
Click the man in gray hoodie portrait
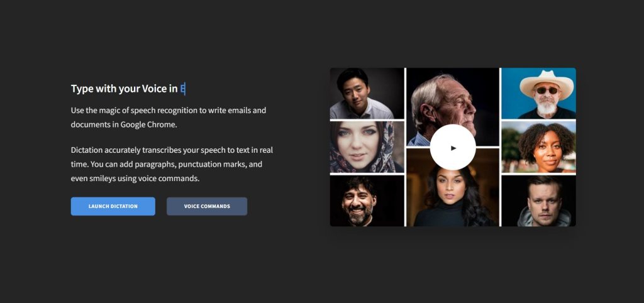pos(538,201)
